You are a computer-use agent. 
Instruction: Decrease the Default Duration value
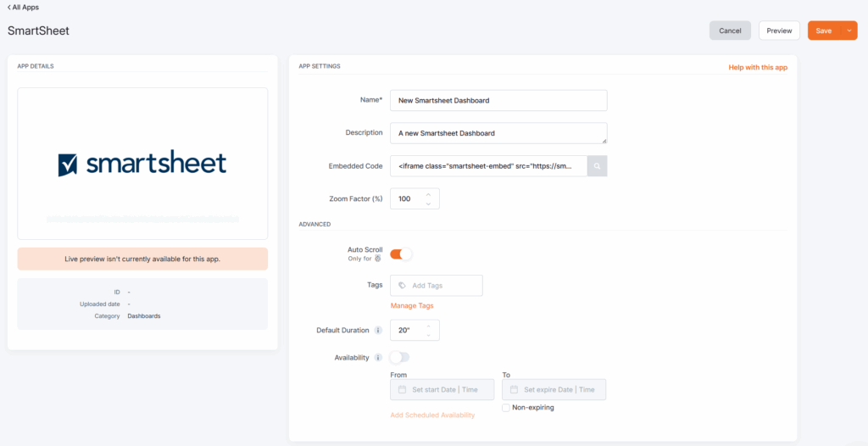point(428,335)
